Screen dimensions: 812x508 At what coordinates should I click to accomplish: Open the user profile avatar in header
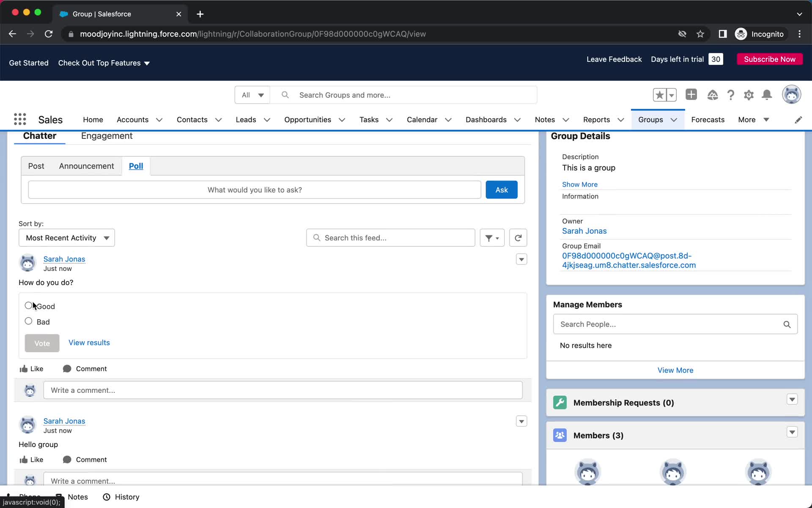tap(791, 94)
